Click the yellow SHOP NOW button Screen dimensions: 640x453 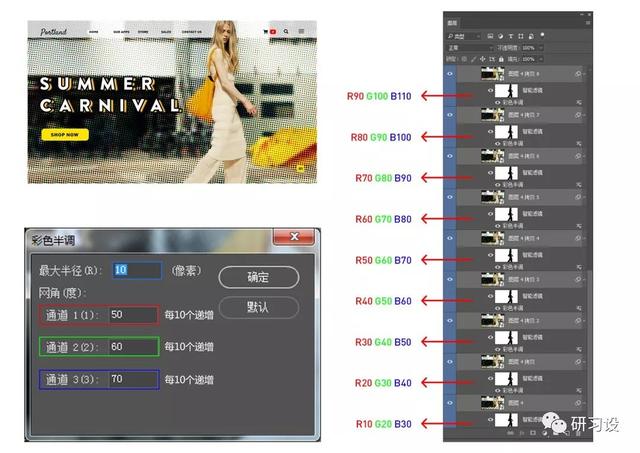pyautogui.click(x=64, y=134)
